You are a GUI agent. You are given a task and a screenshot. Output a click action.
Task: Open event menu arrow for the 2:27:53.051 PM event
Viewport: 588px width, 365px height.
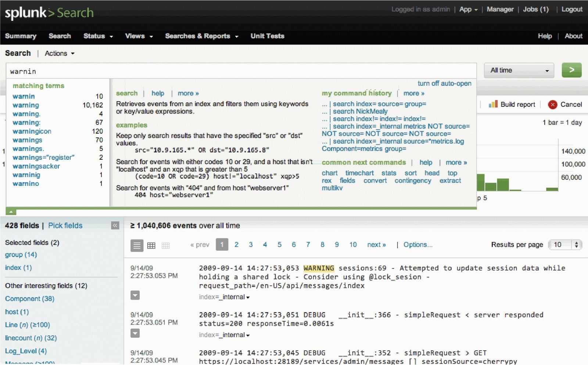click(x=135, y=333)
